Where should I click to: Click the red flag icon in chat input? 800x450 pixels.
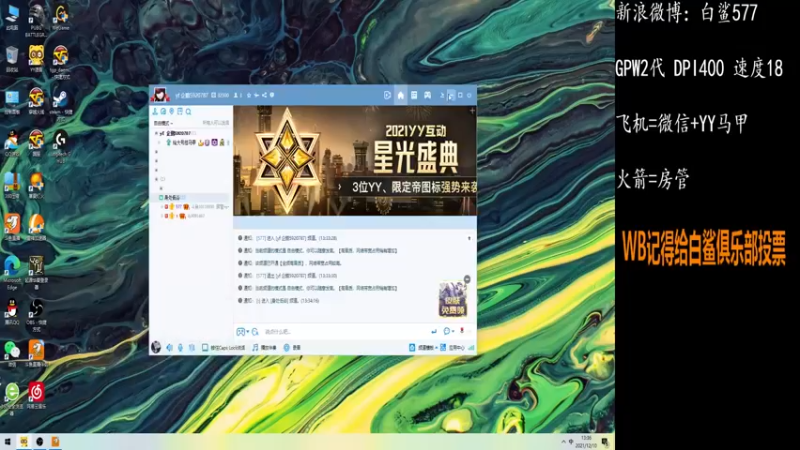click(462, 331)
